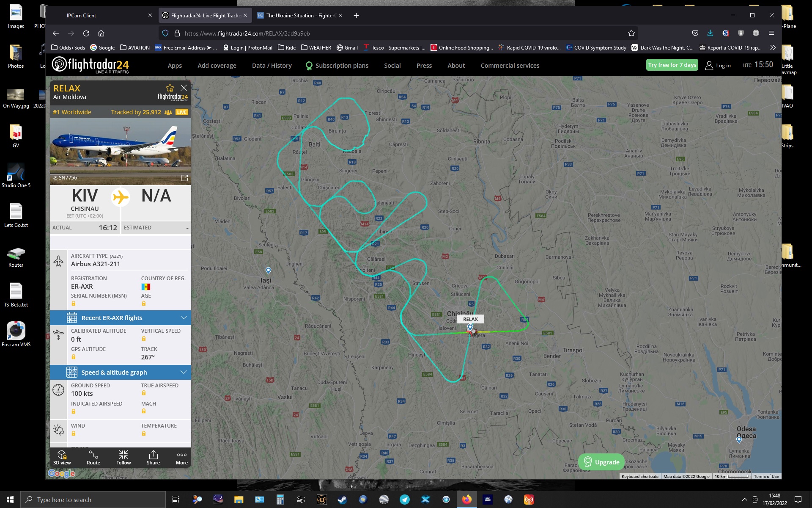
Task: Open the browser downloads panel
Action: [710, 33]
